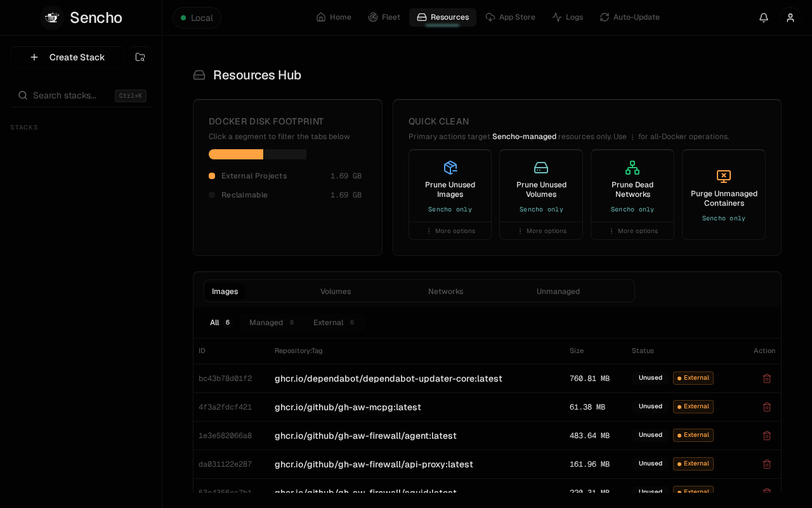Click the Unused badge on the api-proxy row

[650, 464]
